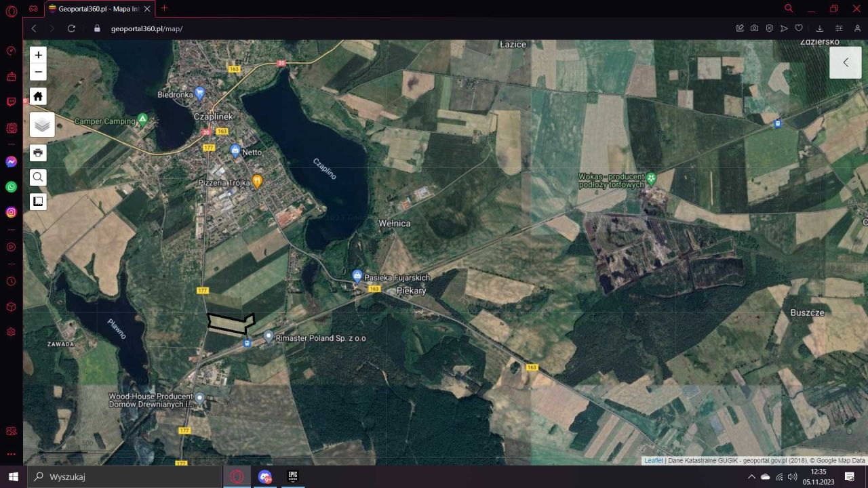Open the taskbar volume control
The width and height of the screenshot is (868, 488).
(792, 476)
